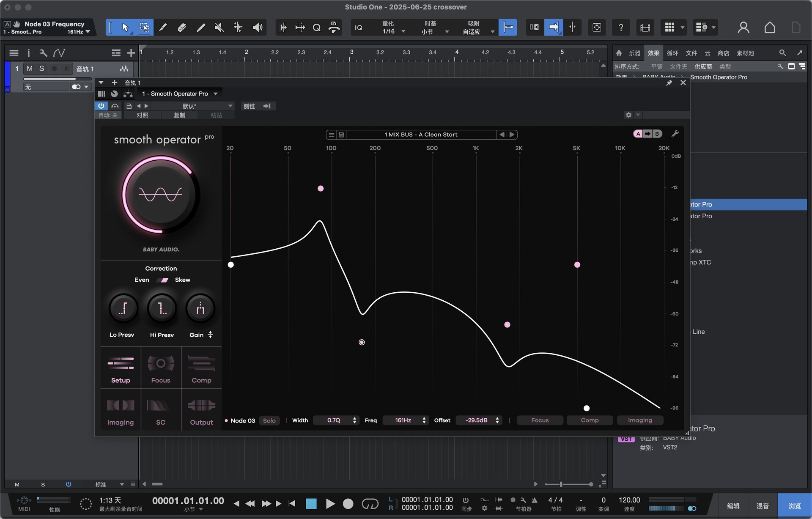
Task: Select the Arrow tool in toolbar
Action: pos(125,27)
